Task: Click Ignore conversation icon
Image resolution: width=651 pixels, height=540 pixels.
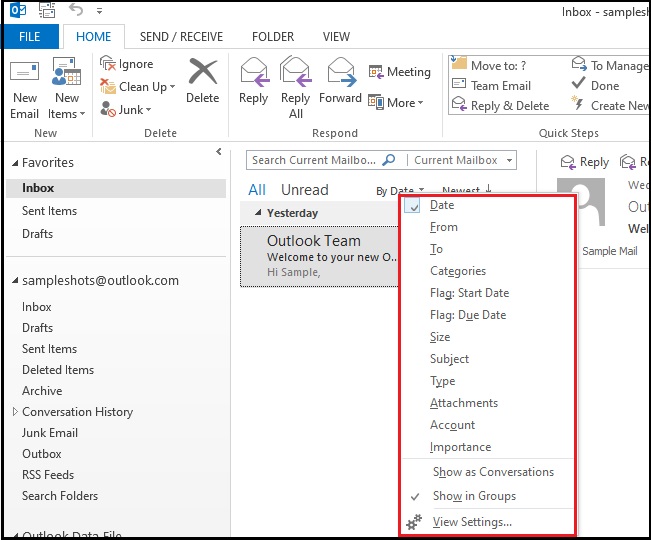Action: (109, 64)
